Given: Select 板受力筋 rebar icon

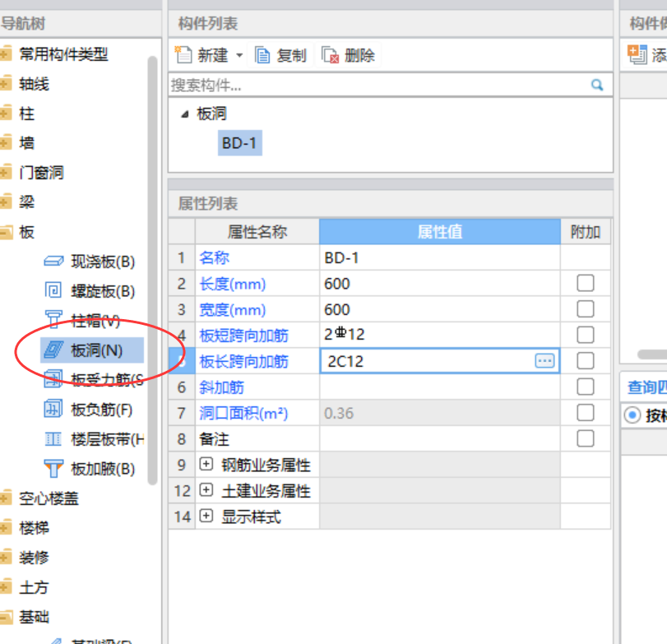Looking at the screenshot, I should [x=53, y=379].
